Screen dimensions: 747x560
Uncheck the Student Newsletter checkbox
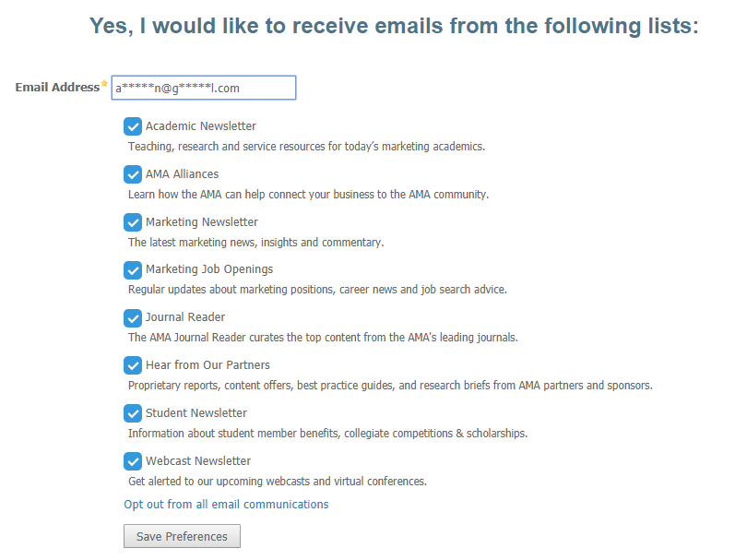pos(133,413)
